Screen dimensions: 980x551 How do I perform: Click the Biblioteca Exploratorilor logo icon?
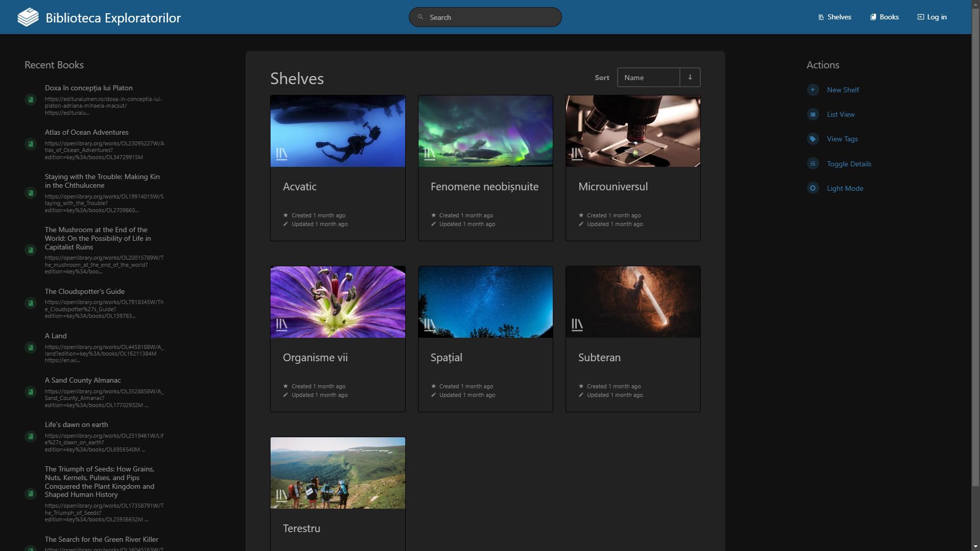28,17
